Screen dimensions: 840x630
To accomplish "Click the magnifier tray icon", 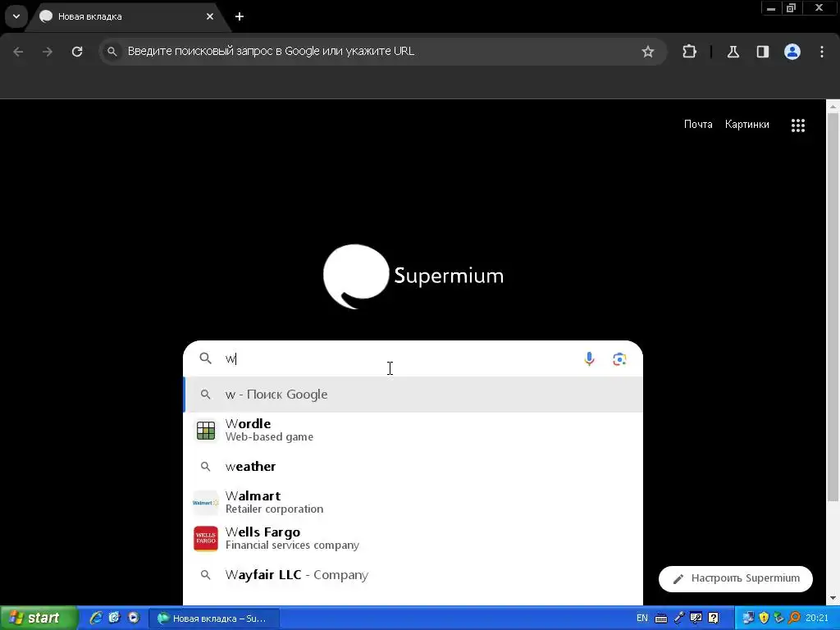I will coord(794,619).
